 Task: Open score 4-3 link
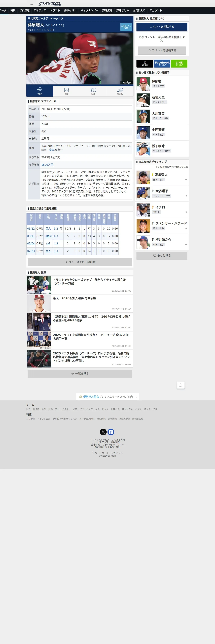56,243
